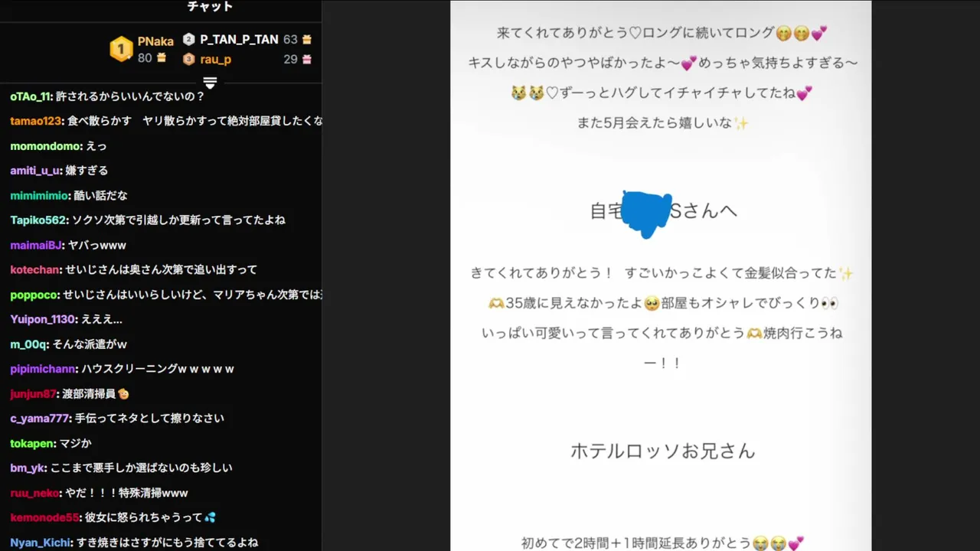
Task: Click the emote in junjun87's message
Action: (x=123, y=394)
